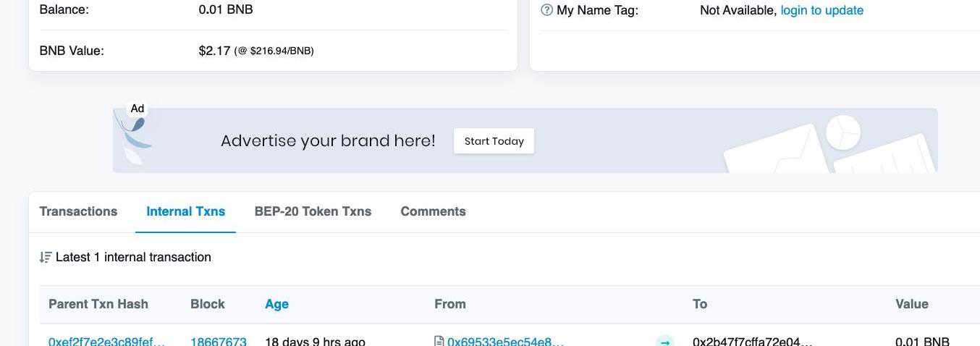
Task: Open parent transaction hash 0xef2f7e2e3c89fef…
Action: coord(106,341)
